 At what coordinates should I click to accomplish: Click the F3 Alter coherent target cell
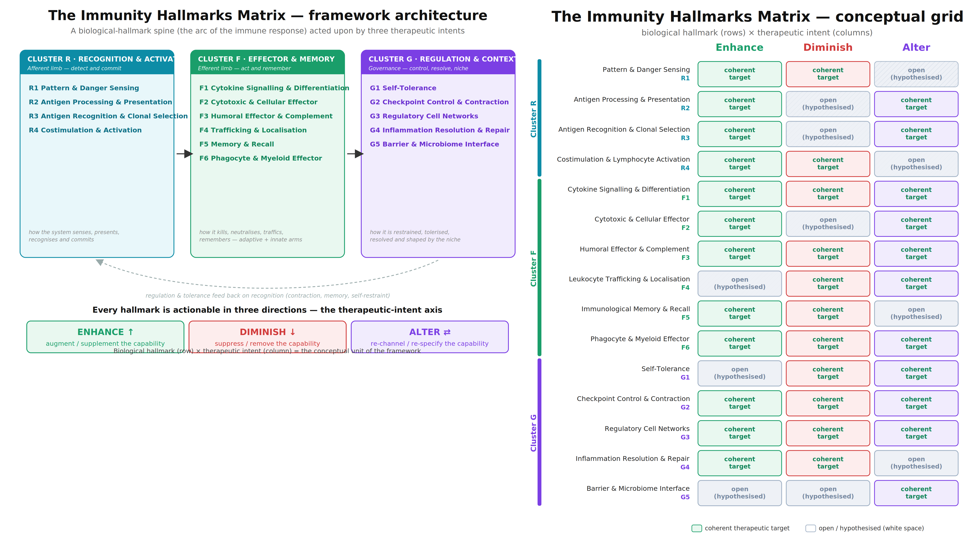click(x=916, y=254)
